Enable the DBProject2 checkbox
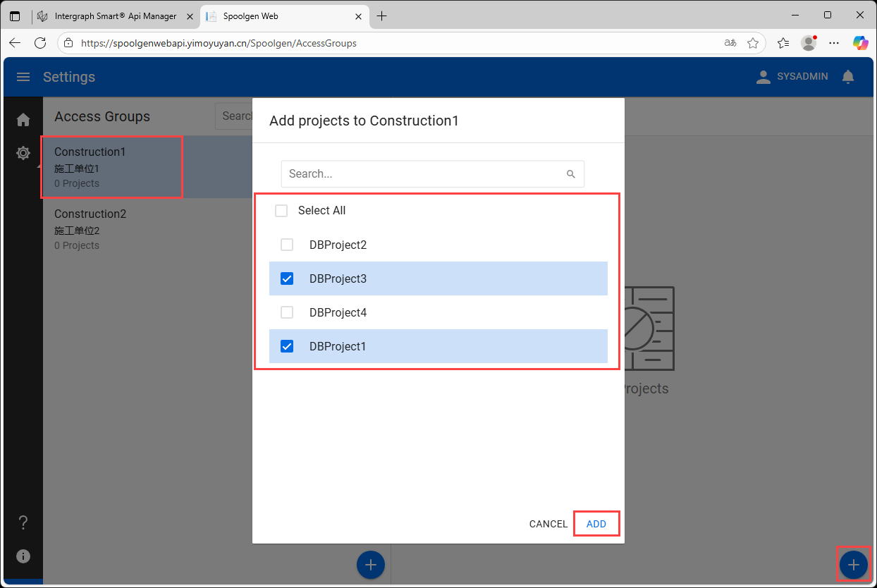This screenshot has height=588, width=877. (287, 245)
